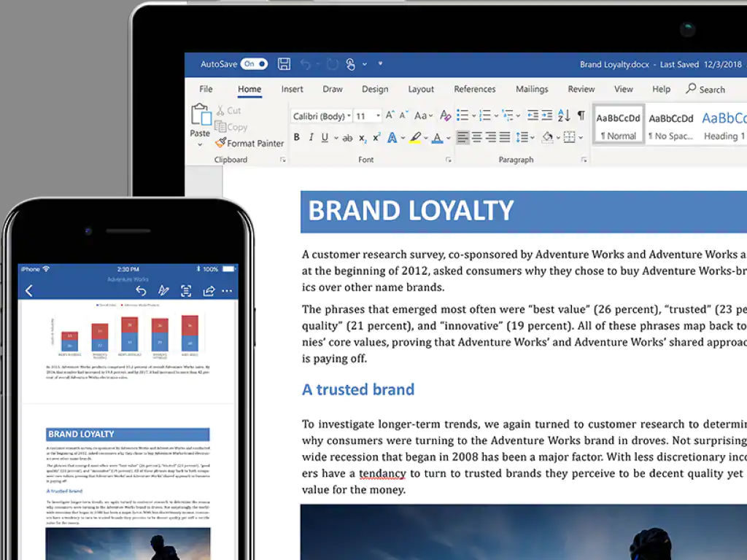Open the Clipboard pane launcher
747x560 pixels.
point(283,160)
